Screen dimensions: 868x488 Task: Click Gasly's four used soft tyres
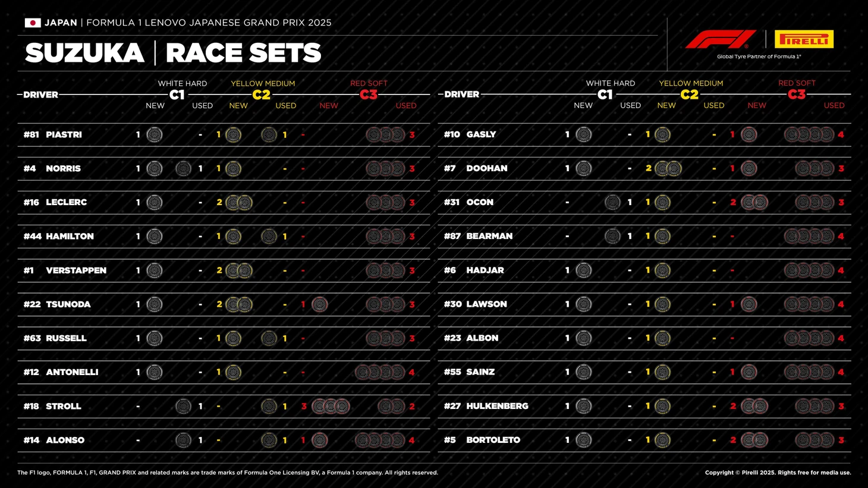pyautogui.click(x=809, y=135)
